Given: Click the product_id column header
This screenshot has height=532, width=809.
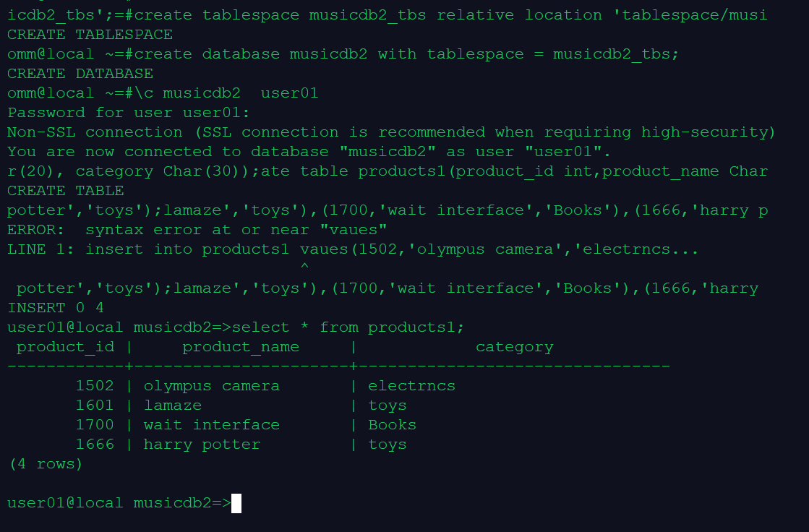Looking at the screenshot, I should pos(65,347).
